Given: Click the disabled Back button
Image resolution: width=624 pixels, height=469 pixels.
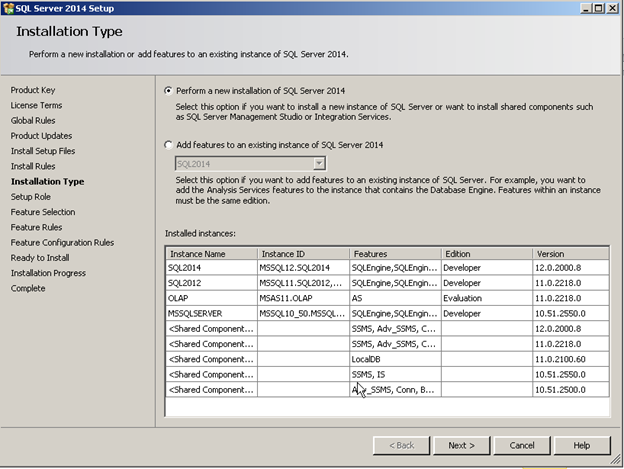Looking at the screenshot, I should click(x=401, y=446).
